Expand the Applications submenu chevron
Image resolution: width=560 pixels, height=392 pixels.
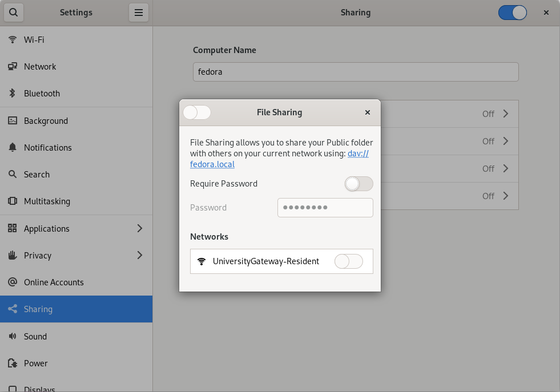point(140,228)
